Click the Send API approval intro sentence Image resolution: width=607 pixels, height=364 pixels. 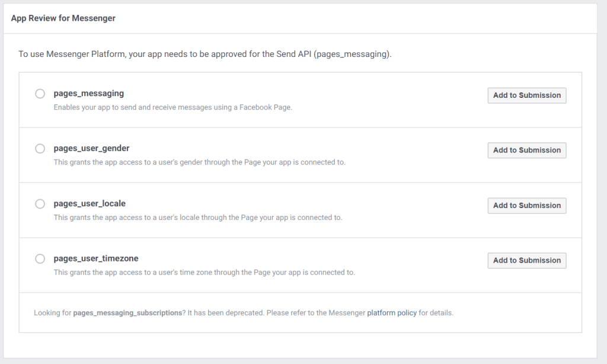(205, 54)
